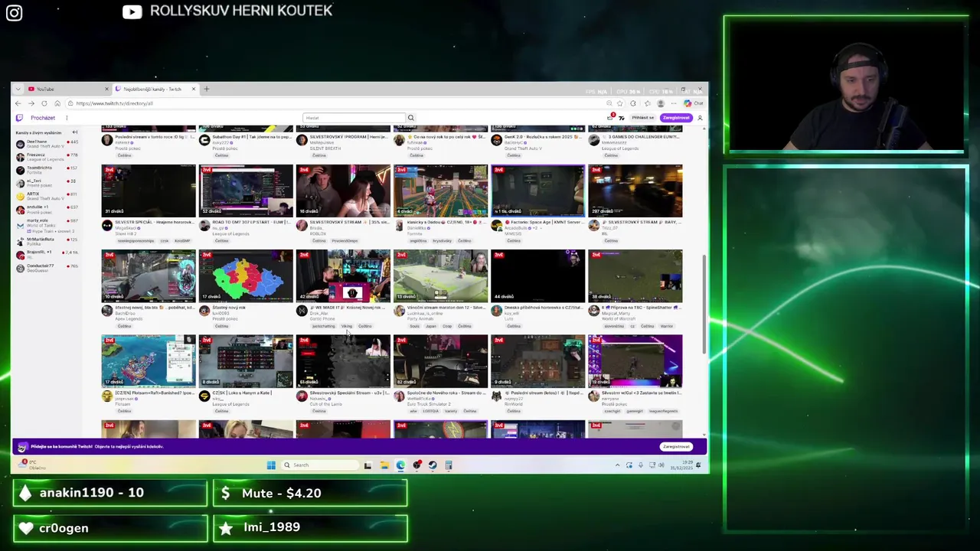Open a new browser tab with plus
Image resolution: width=980 pixels, height=551 pixels.
[x=206, y=89]
